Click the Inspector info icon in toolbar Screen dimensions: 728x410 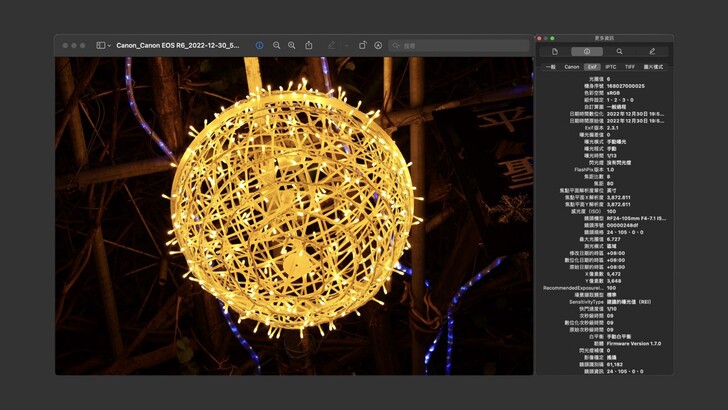(259, 45)
